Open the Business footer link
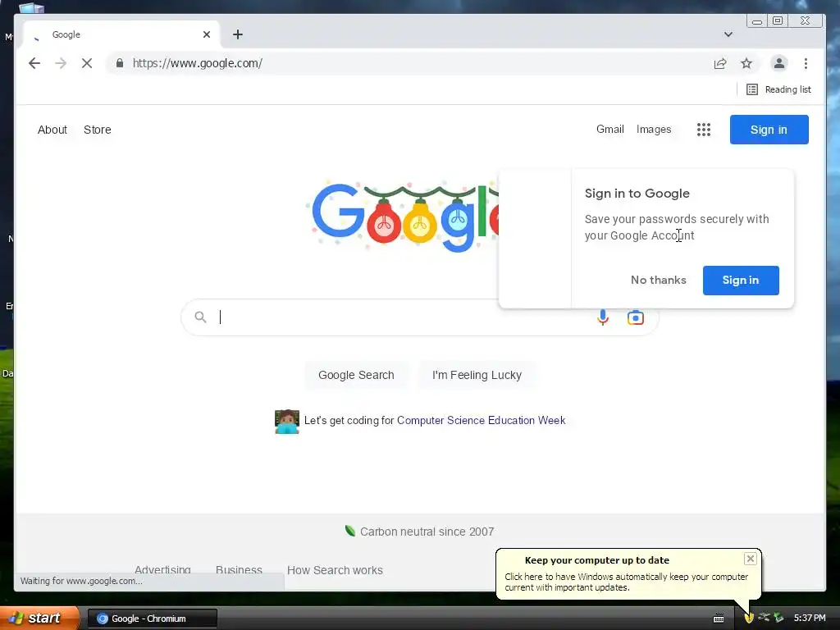This screenshot has height=630, width=840. (x=239, y=570)
